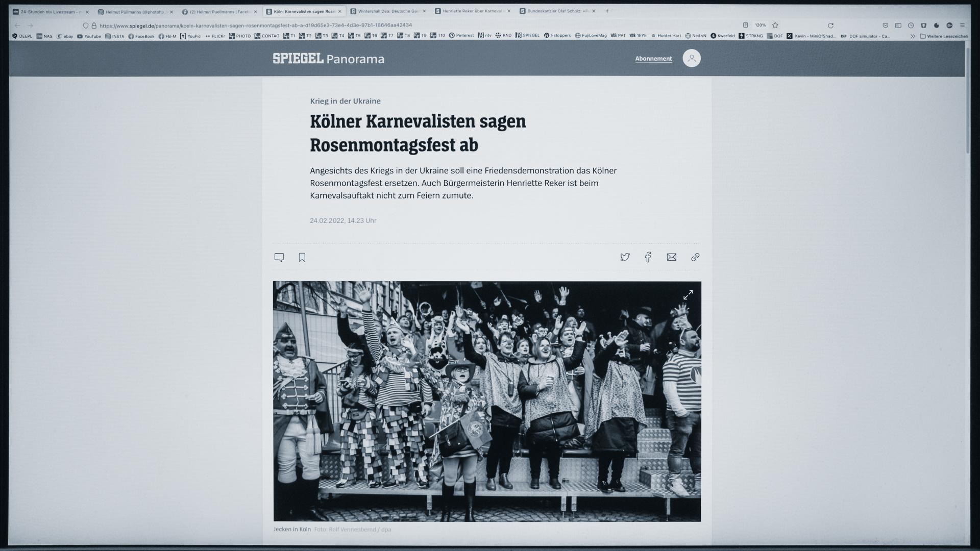Screen dimensions: 980x551
Task: Expand hidden bookmarks with chevron arrows
Action: (x=913, y=36)
